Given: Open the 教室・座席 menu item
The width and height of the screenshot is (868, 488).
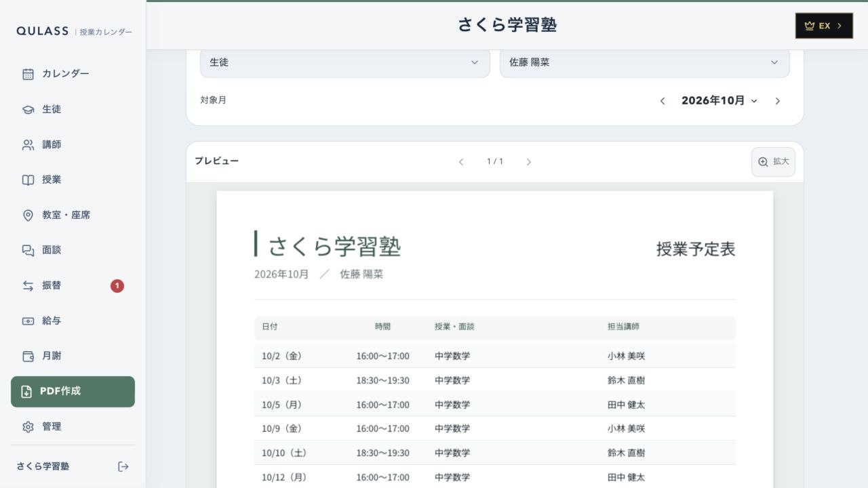Looking at the screenshot, I should pos(73,215).
